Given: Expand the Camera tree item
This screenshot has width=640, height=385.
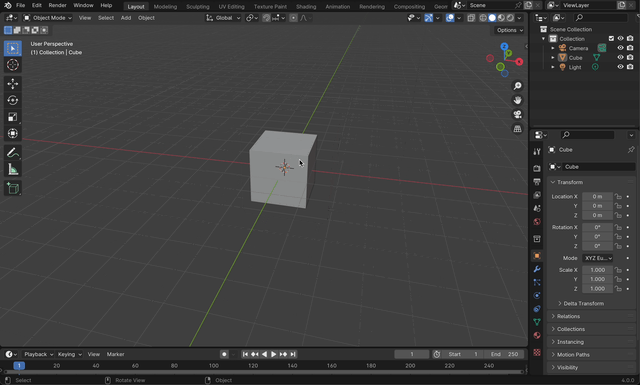Looking at the screenshot, I should pos(553,48).
